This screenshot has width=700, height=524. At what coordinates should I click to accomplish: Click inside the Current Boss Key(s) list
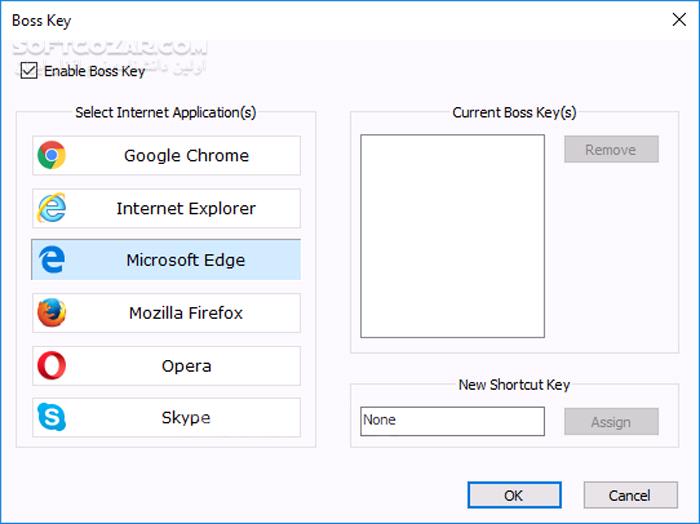click(452, 236)
